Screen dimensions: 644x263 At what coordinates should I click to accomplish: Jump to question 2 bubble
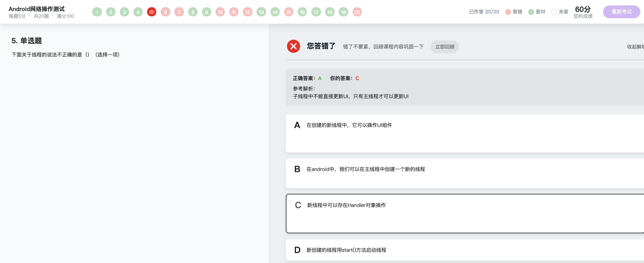[111, 12]
